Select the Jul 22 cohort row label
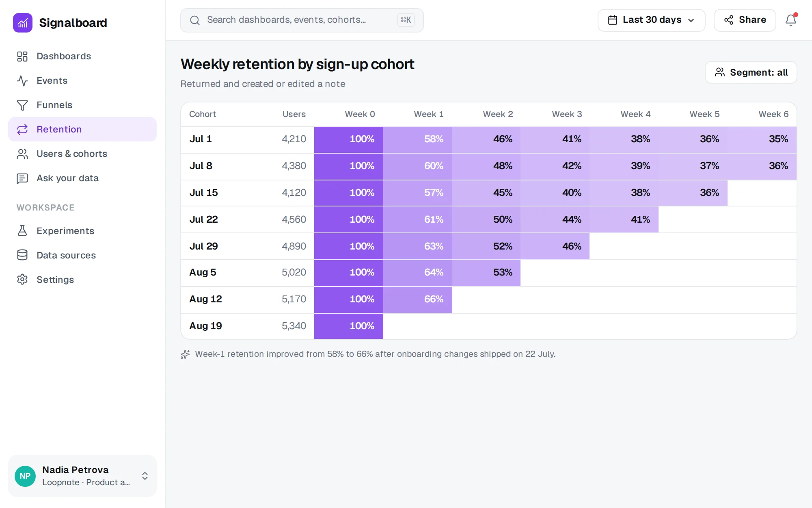This screenshot has width=812, height=508. pyautogui.click(x=203, y=219)
